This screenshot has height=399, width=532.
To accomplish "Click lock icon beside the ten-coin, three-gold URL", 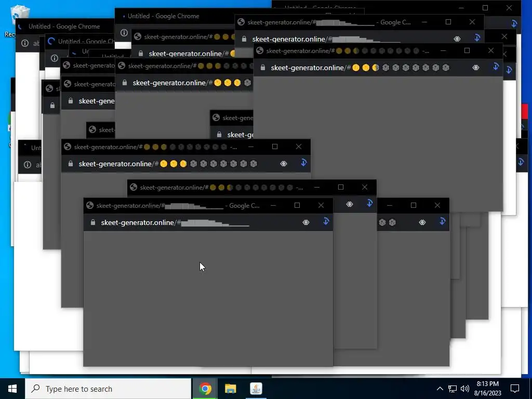I will (71, 164).
